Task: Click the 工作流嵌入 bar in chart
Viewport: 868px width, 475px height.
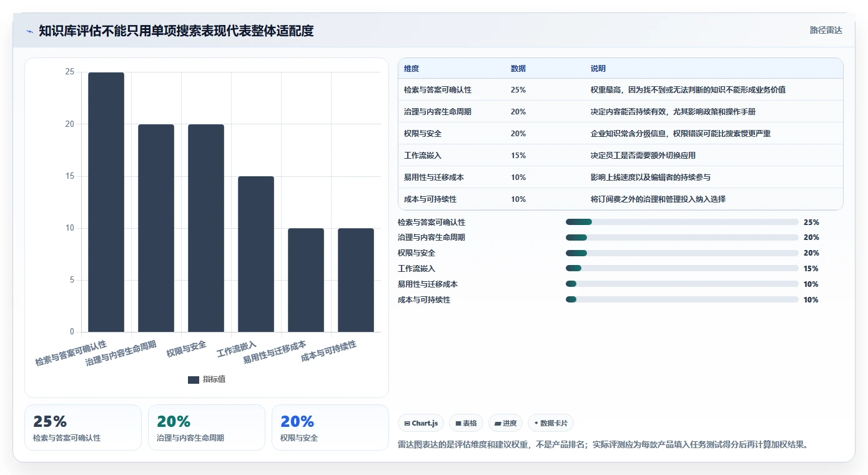Action: 256,254
